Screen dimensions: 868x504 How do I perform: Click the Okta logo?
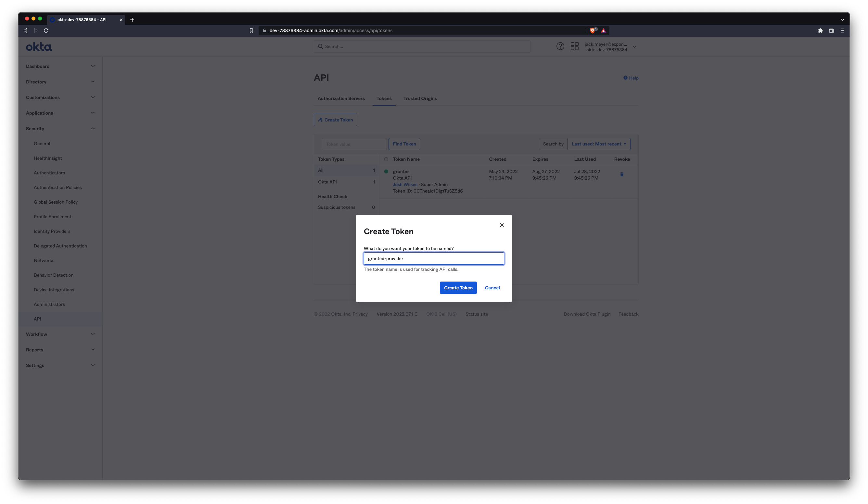point(39,46)
